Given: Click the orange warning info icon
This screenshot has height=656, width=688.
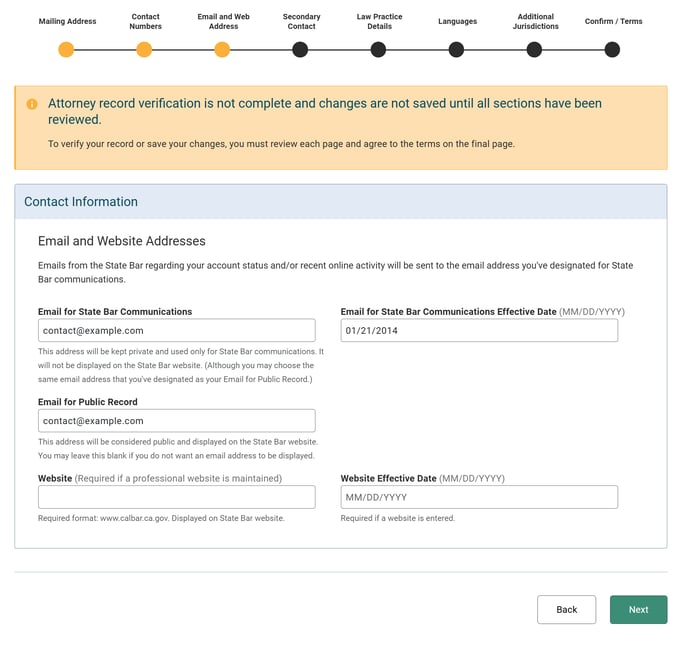Looking at the screenshot, I should 32,104.
